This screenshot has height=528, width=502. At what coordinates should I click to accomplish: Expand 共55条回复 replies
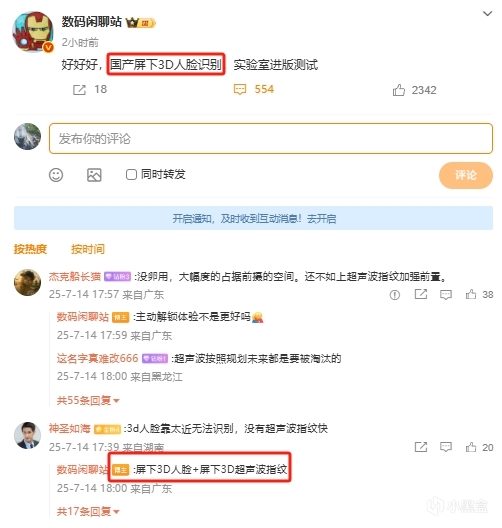[88, 400]
